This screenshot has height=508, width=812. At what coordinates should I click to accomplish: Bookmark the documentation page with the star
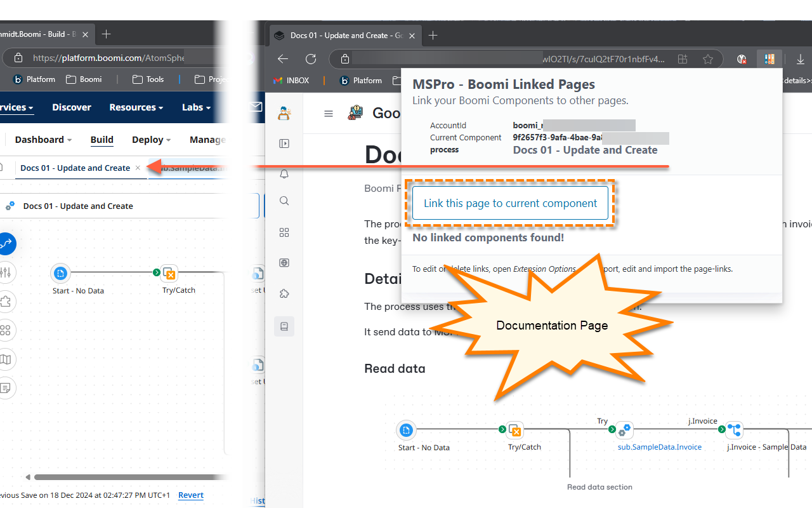point(708,59)
